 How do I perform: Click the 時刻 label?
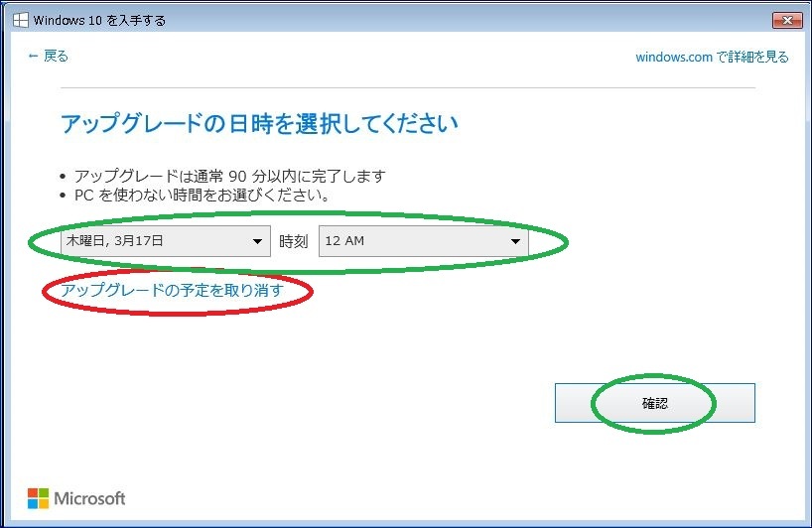pyautogui.click(x=294, y=241)
